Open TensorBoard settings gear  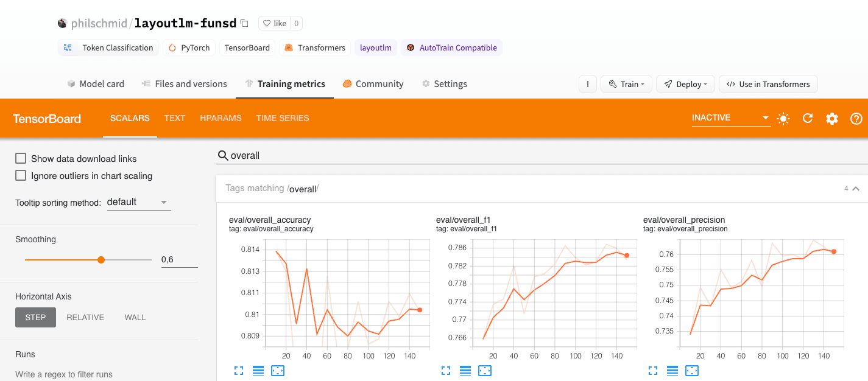point(832,118)
